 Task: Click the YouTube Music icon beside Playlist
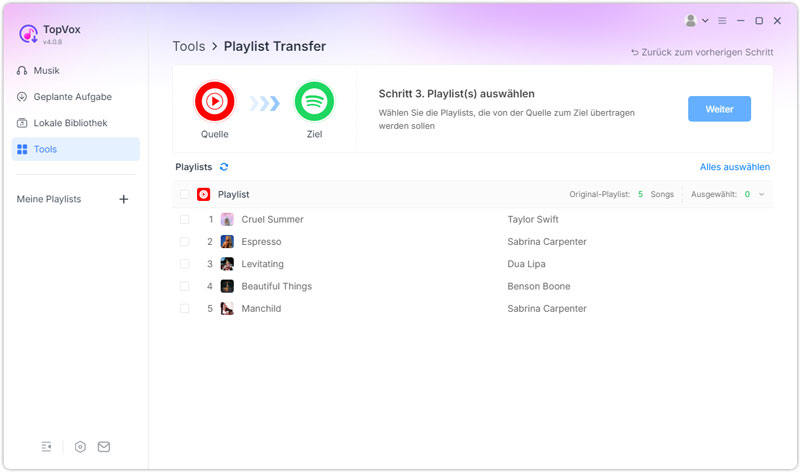204,194
